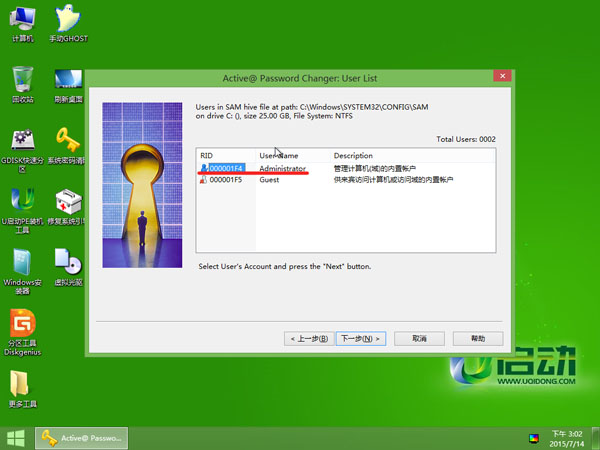The image size is (600, 450).
Task: Click the Guest user name cell
Action: click(x=269, y=180)
